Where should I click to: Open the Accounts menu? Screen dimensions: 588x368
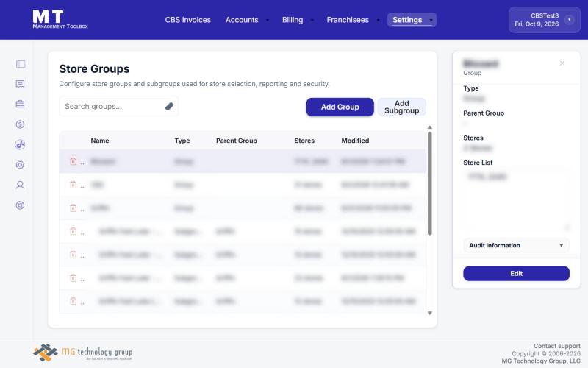(242, 20)
